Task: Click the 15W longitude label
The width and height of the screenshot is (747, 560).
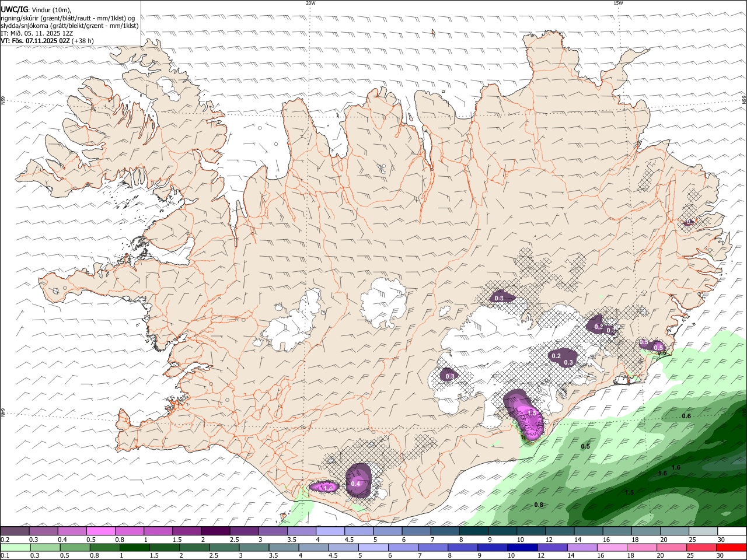Action: tap(618, 3)
